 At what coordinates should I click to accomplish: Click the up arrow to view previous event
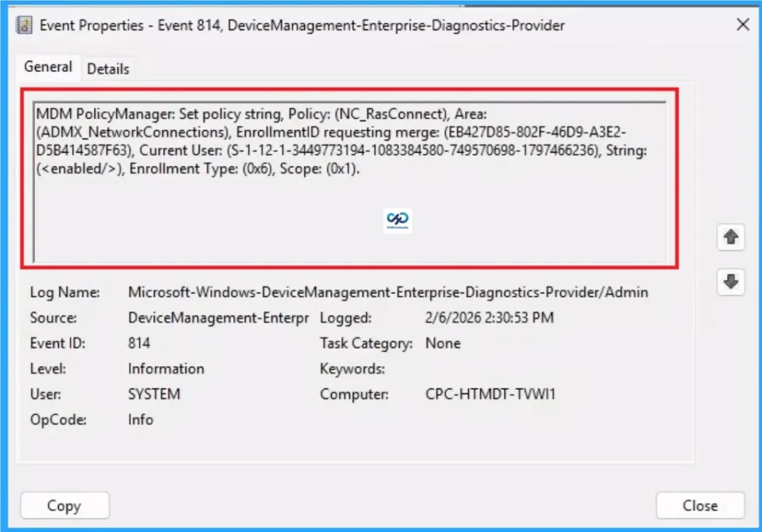coord(730,237)
